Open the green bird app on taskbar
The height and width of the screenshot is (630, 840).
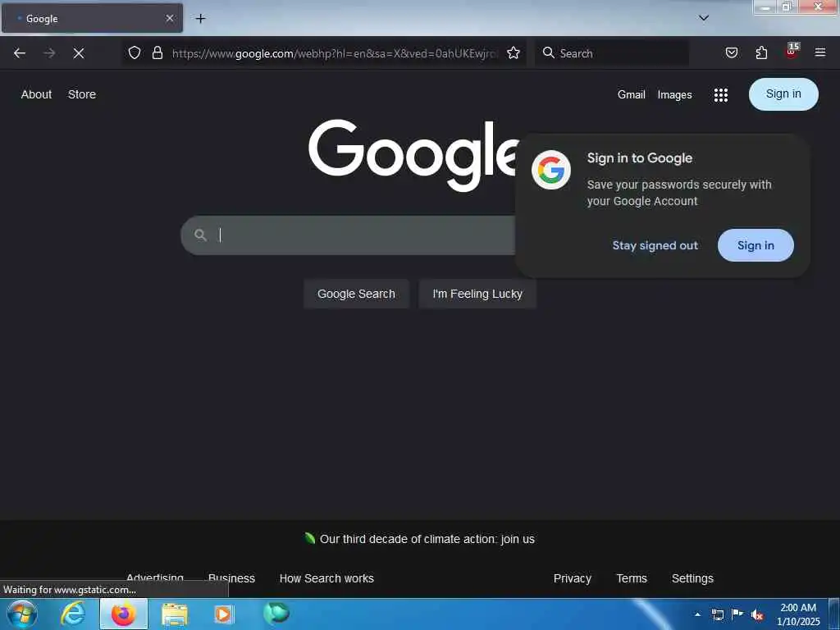276,614
